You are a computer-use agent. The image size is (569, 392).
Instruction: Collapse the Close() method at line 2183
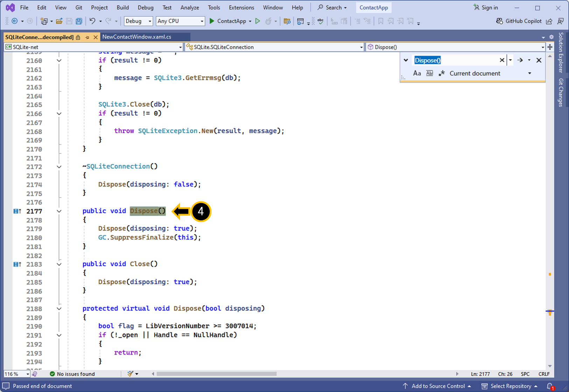tap(59, 264)
